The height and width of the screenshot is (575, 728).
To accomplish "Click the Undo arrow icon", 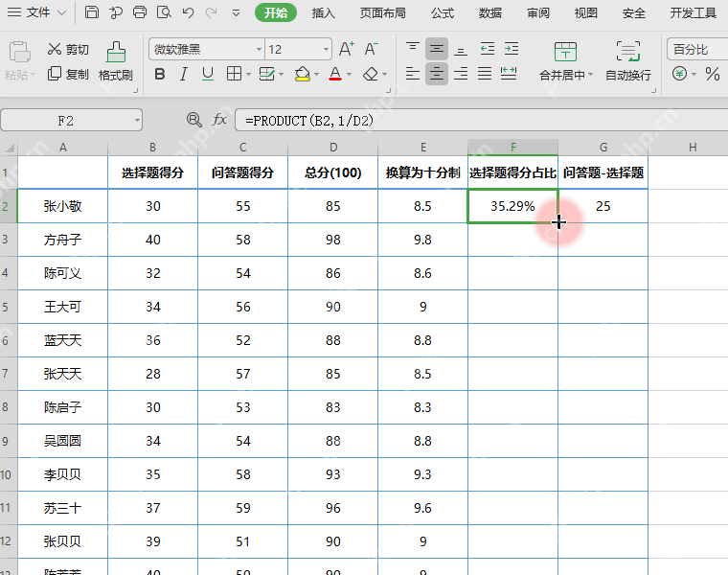I will click(x=188, y=12).
